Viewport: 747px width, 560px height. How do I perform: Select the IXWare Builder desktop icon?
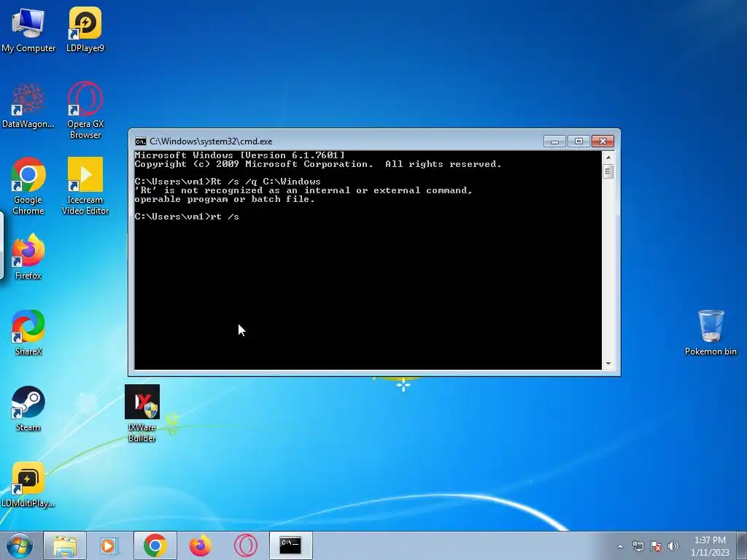(142, 413)
